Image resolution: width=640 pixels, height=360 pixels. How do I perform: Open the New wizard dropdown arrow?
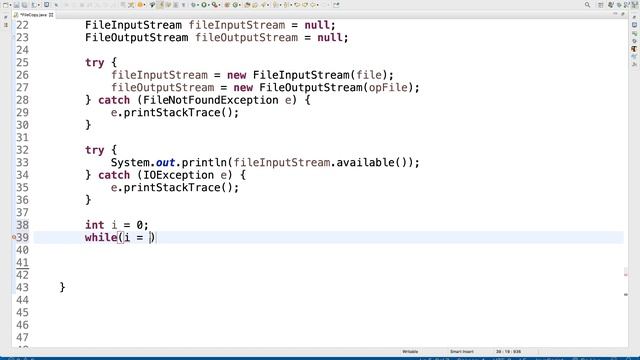tap(11, 5)
